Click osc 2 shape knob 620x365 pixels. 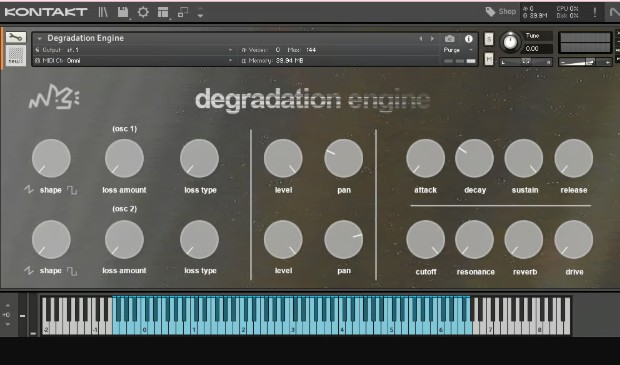(51, 240)
